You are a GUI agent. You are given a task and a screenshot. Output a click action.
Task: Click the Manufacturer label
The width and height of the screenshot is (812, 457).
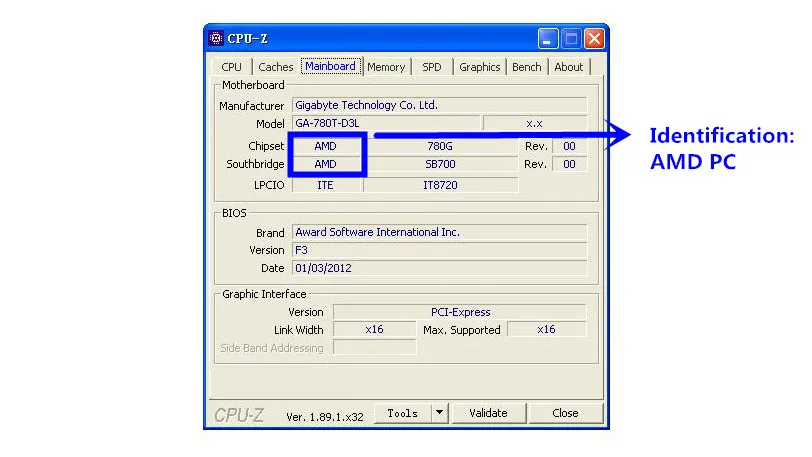(251, 106)
